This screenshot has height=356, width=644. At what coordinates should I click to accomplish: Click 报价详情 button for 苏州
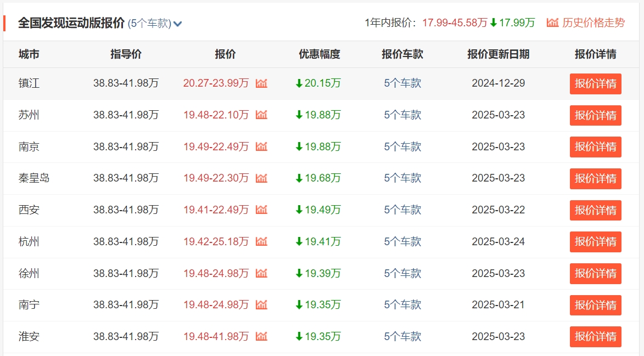[x=595, y=115]
